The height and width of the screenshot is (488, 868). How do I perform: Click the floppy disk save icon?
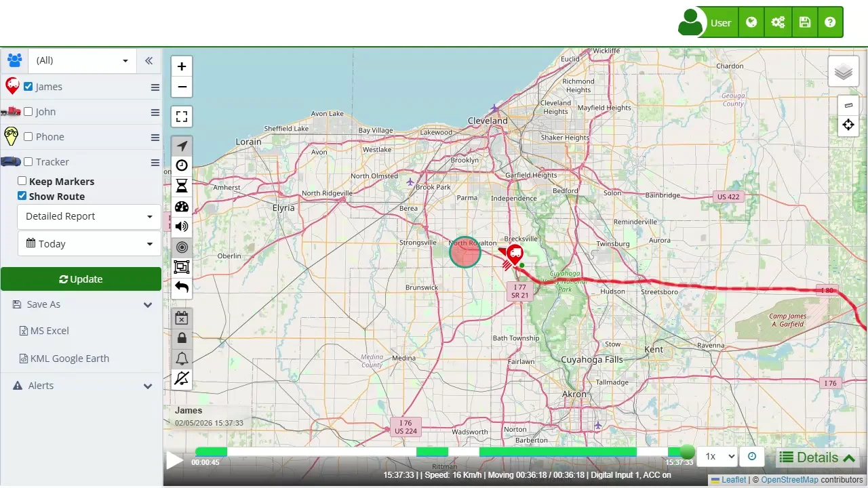[805, 22]
